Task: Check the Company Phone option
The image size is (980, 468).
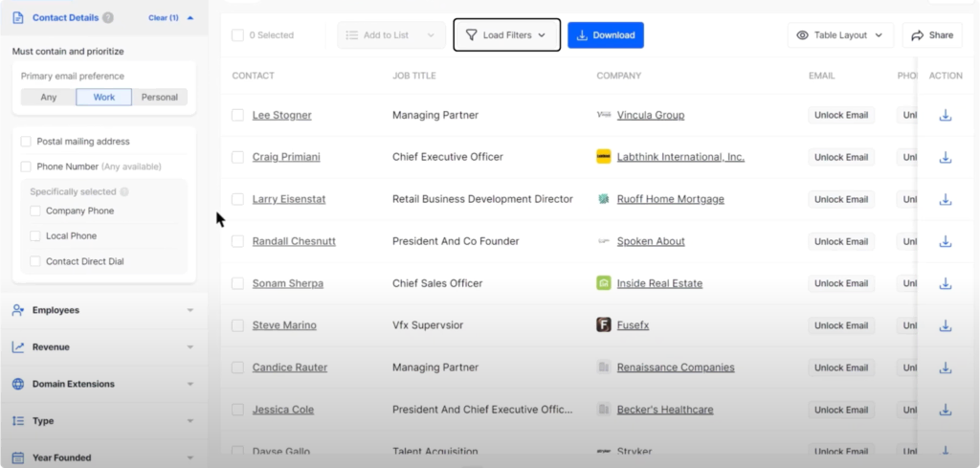Action: (x=35, y=212)
